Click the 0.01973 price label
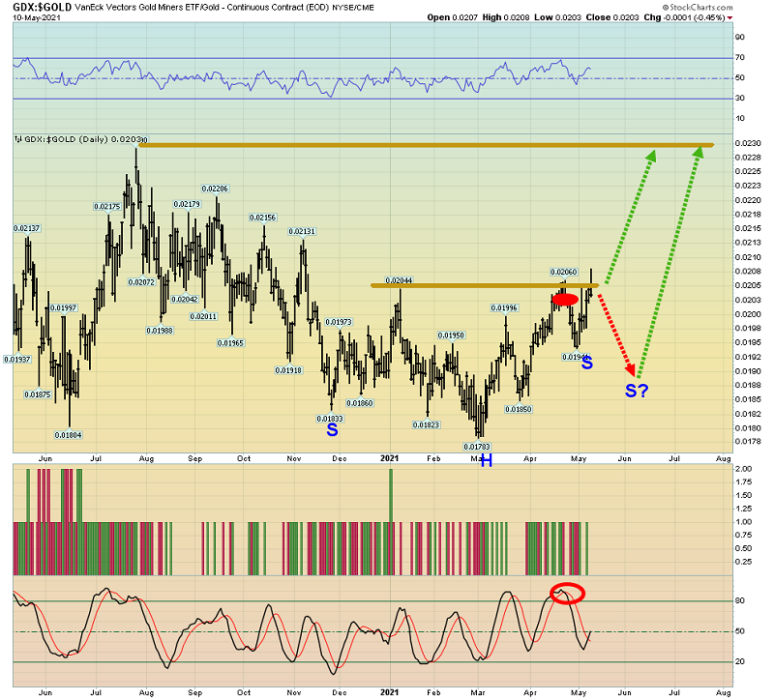 tap(339, 322)
